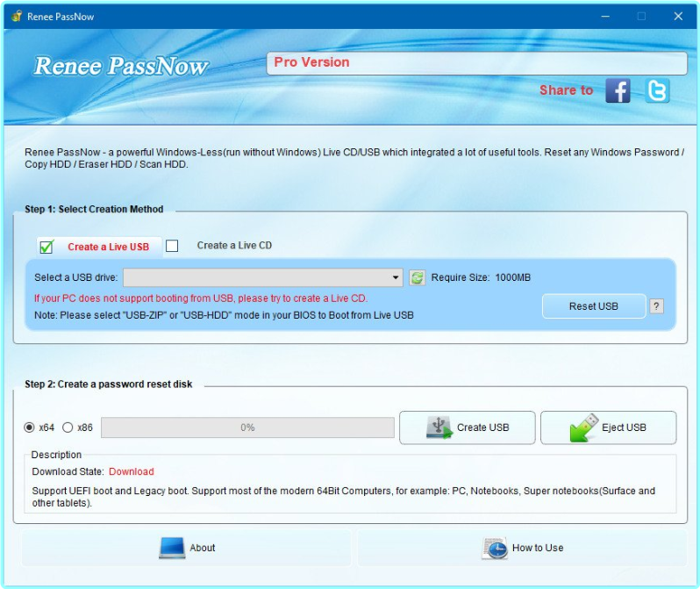The image size is (700, 589).
Task: Click the USB drive icon on Create USB
Action: pyautogui.click(x=439, y=427)
